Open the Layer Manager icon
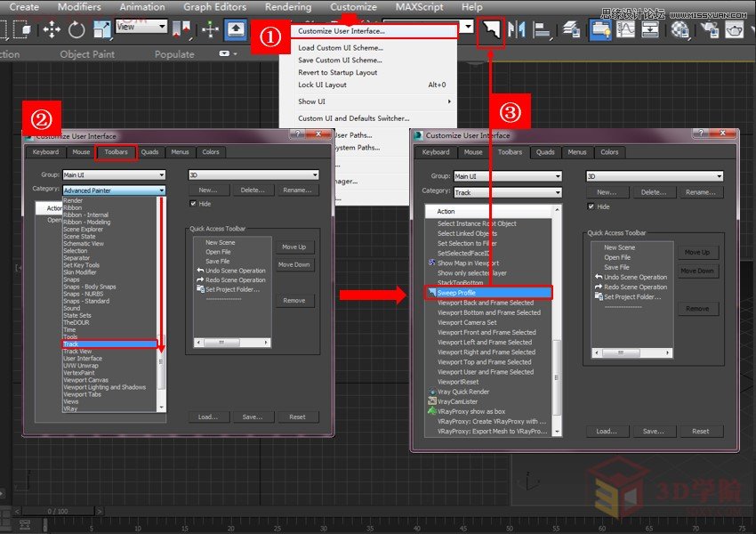 click(571, 30)
